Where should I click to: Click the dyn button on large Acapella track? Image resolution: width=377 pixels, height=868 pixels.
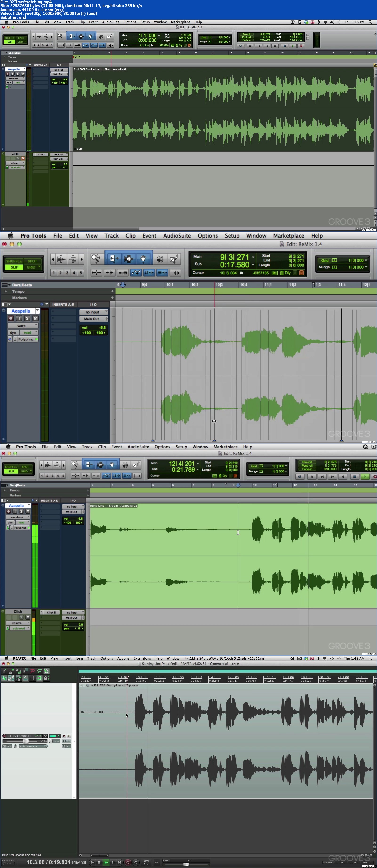13,332
